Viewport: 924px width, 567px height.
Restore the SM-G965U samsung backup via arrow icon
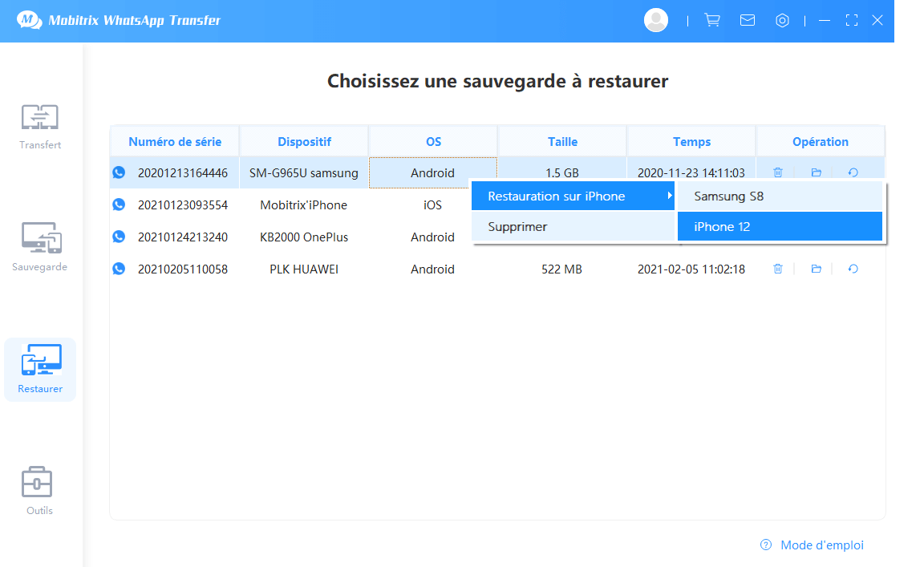pos(853,172)
